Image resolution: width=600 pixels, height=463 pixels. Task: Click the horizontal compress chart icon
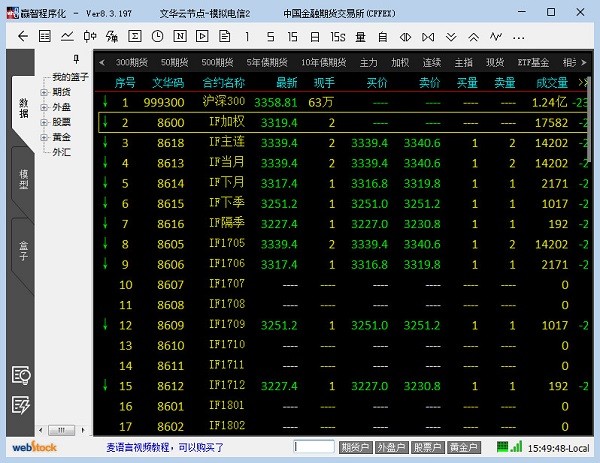(x=428, y=37)
